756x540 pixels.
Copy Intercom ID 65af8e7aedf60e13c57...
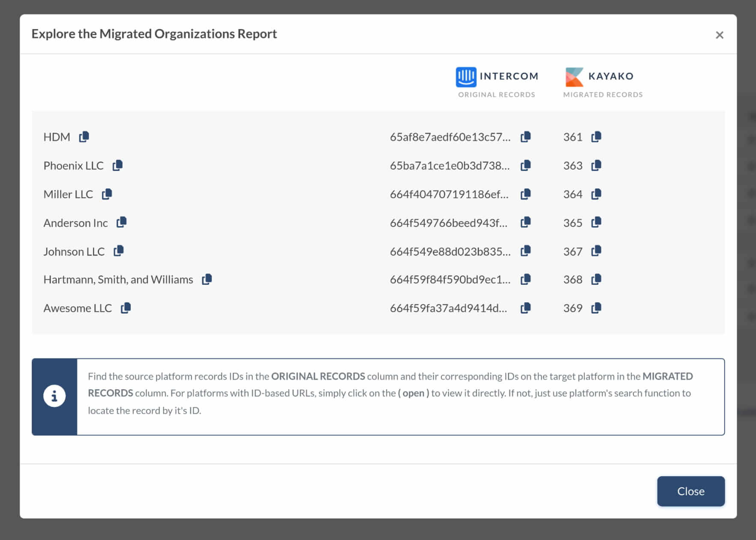point(525,137)
